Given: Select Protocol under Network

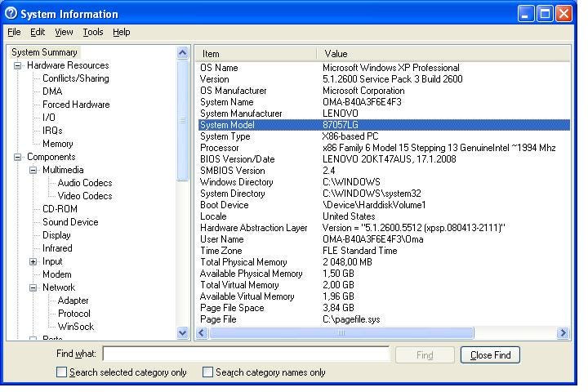Looking at the screenshot, I should [x=73, y=314].
